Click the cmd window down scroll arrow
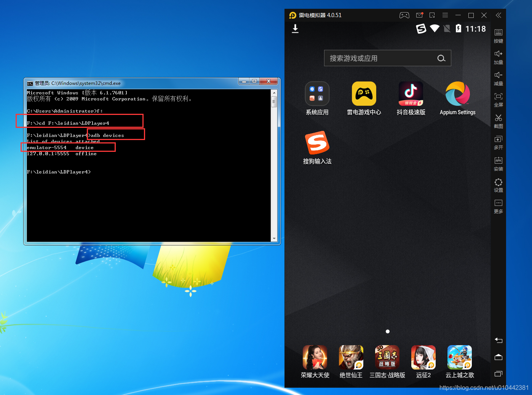 pos(274,239)
